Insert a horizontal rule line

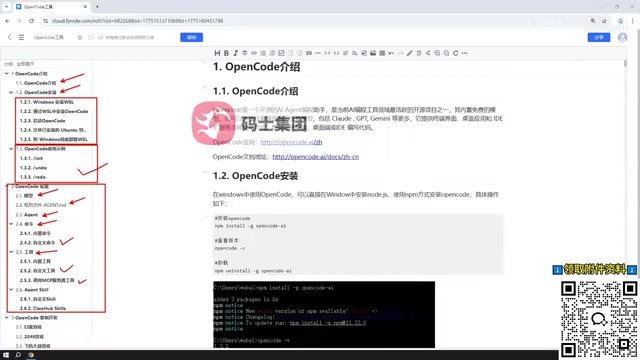click(x=318, y=53)
